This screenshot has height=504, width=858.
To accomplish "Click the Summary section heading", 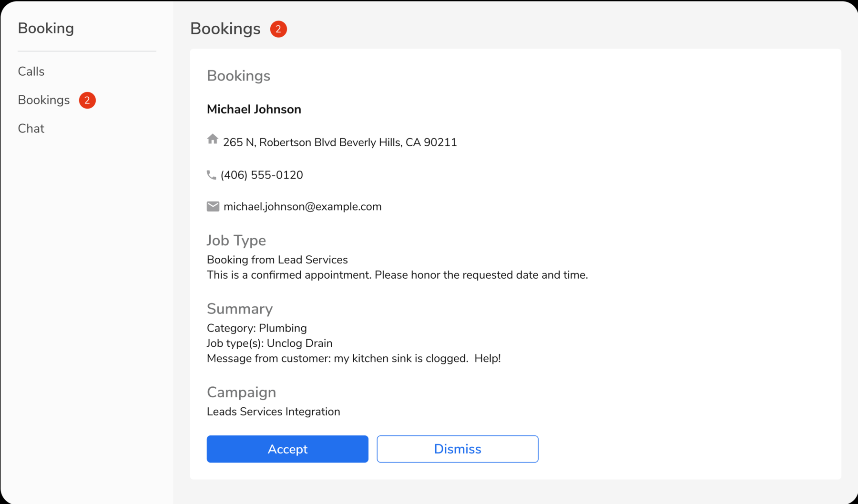I will pos(240,309).
